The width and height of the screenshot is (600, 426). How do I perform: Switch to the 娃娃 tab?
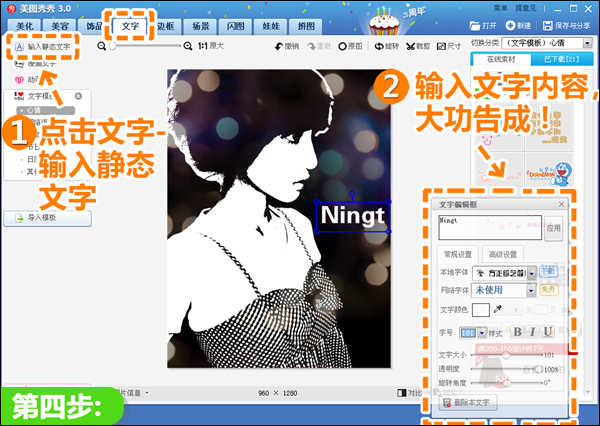pos(271,26)
